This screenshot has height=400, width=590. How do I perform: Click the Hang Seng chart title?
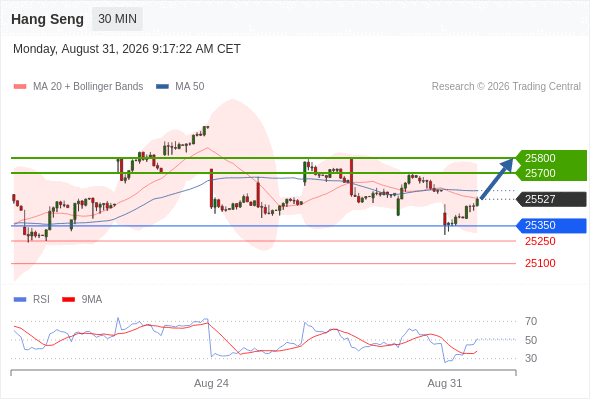click(x=47, y=19)
